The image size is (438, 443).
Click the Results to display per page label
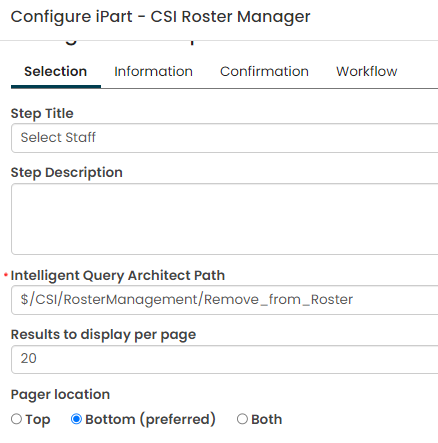coord(103,335)
